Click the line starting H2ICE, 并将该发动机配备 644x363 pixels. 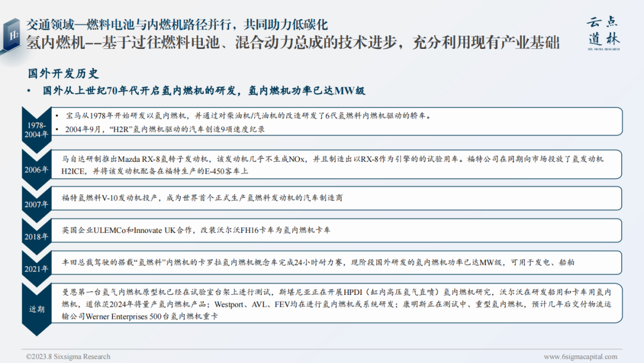point(155,171)
